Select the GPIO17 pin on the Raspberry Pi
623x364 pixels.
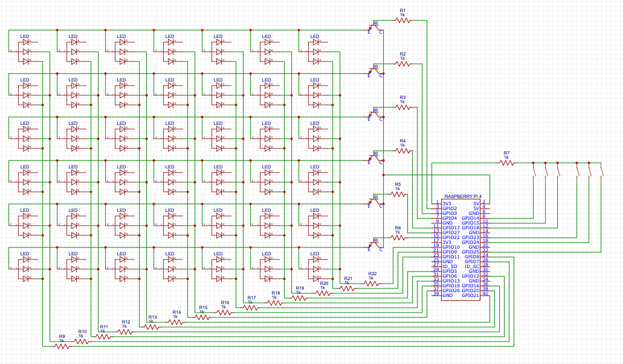451,228
